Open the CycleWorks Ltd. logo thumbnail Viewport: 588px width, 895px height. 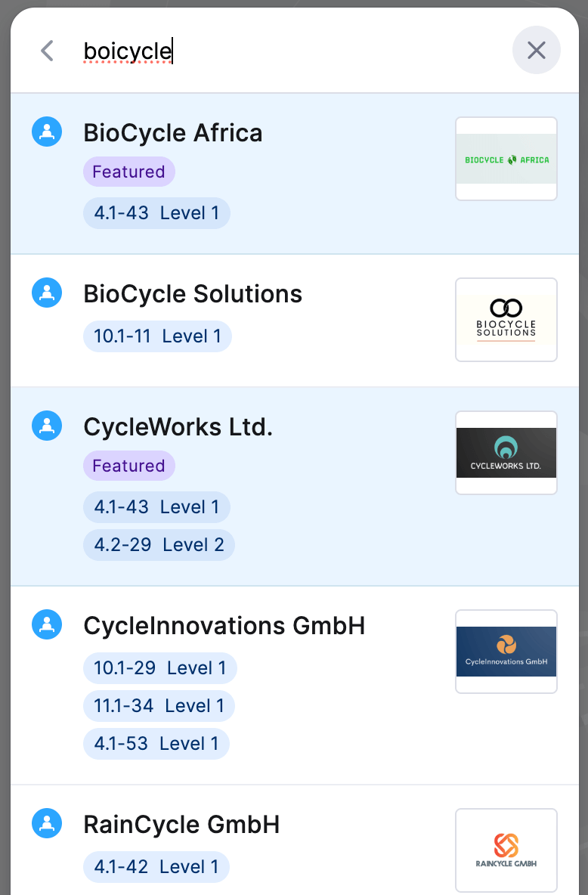(506, 453)
